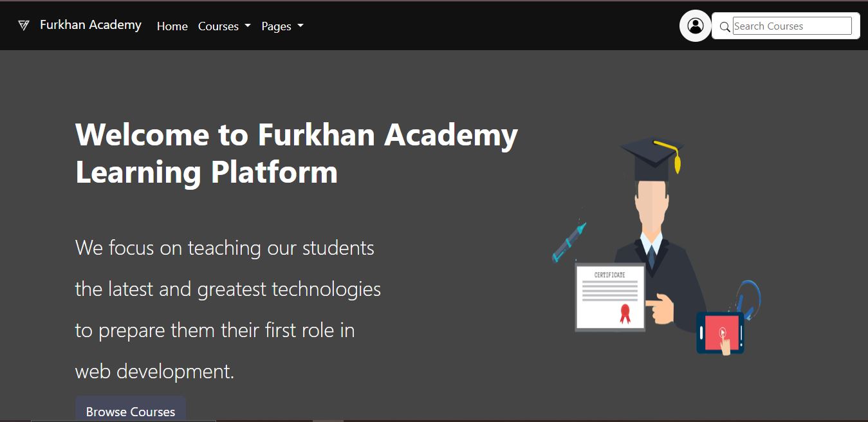868x422 pixels.
Task: Click the Furkhan Academy brand name link
Action: pyautogui.click(x=91, y=24)
